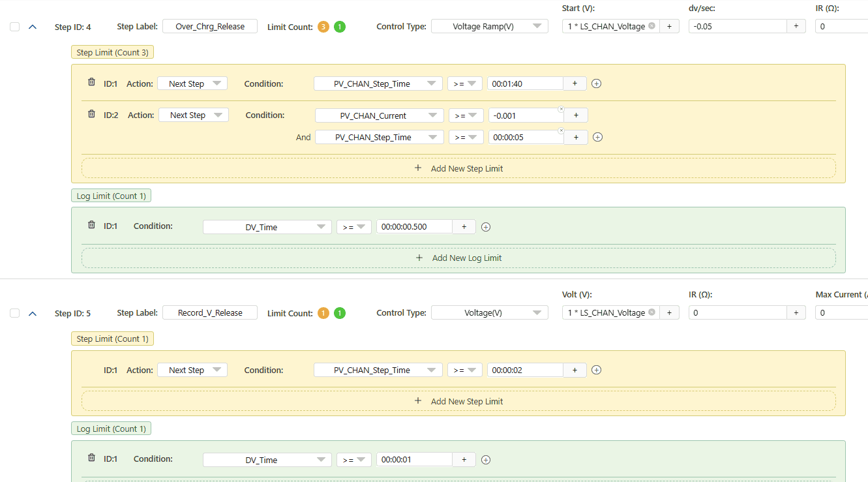Click circled plus beside Step 4 DV_Time value
Image resolution: width=868 pixels, height=482 pixels.
coord(485,227)
